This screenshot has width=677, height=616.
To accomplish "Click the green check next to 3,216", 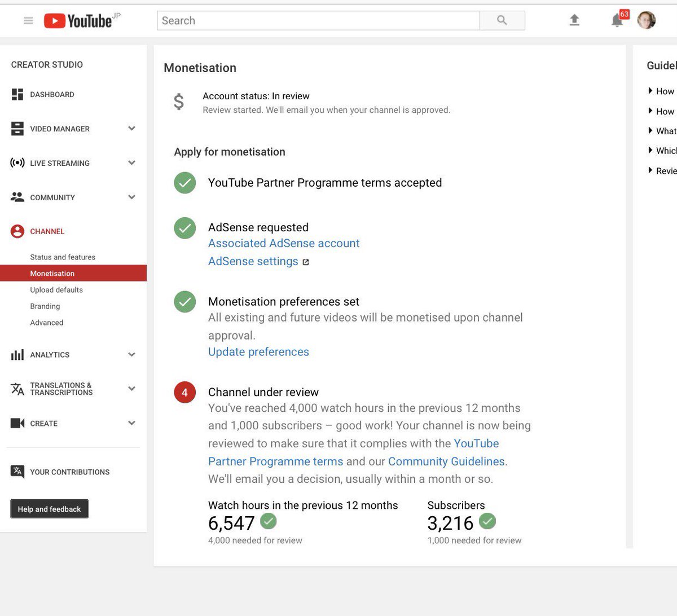I will 487,521.
